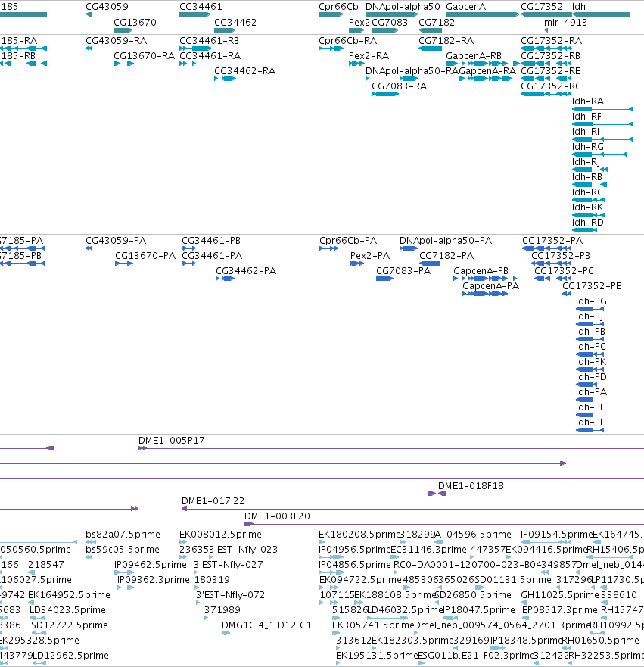Click EST label AT04596.5prime
The height and width of the screenshot is (667, 644).
coord(473,535)
